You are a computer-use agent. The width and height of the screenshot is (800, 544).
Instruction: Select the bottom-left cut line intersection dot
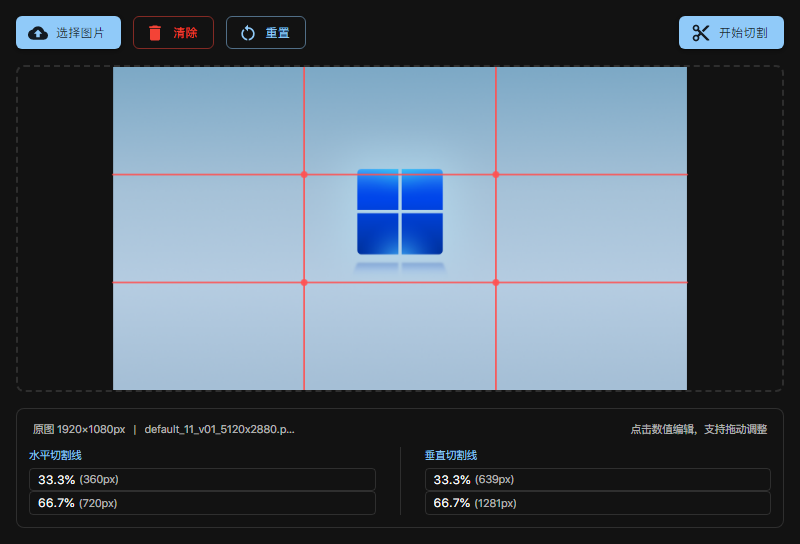pyautogui.click(x=304, y=283)
